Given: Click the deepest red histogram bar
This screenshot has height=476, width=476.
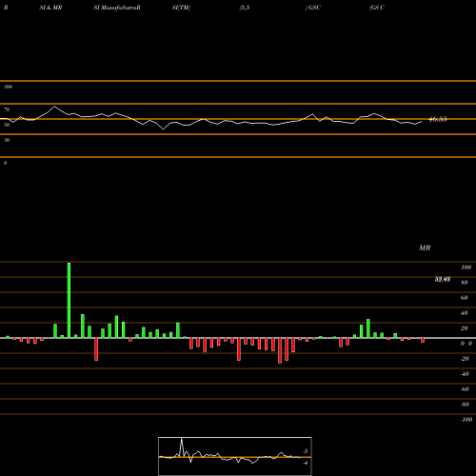Looking at the screenshot, I should pyautogui.click(x=280, y=350).
